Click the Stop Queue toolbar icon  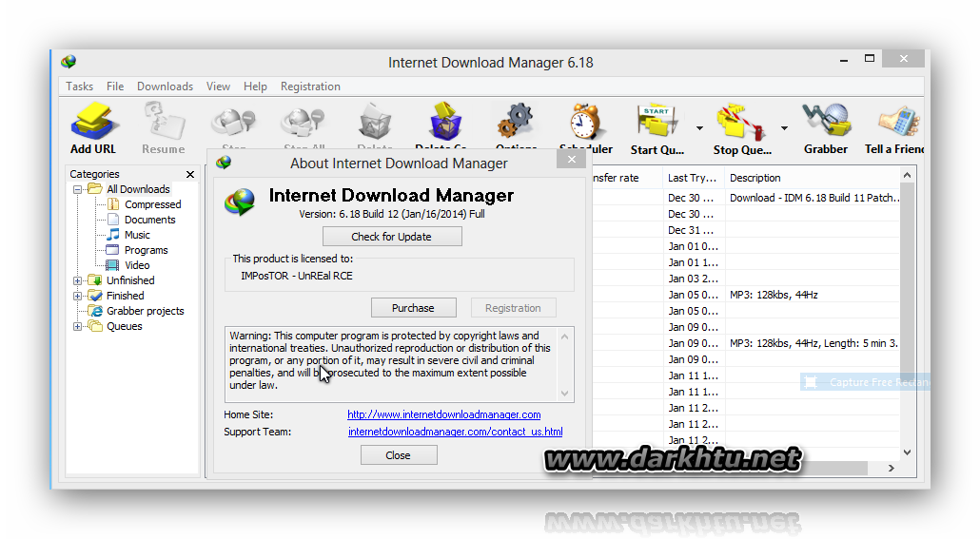coord(740,121)
